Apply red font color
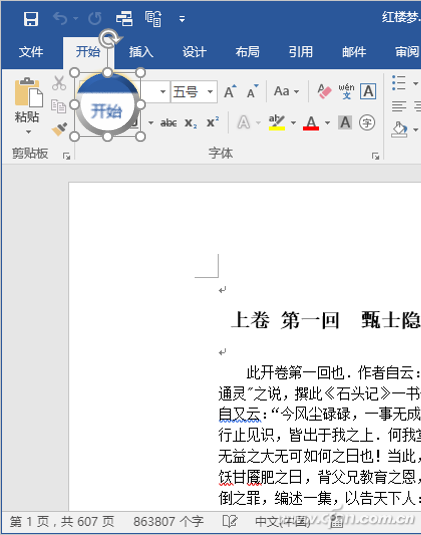The height and width of the screenshot is (535, 421). coord(311,122)
